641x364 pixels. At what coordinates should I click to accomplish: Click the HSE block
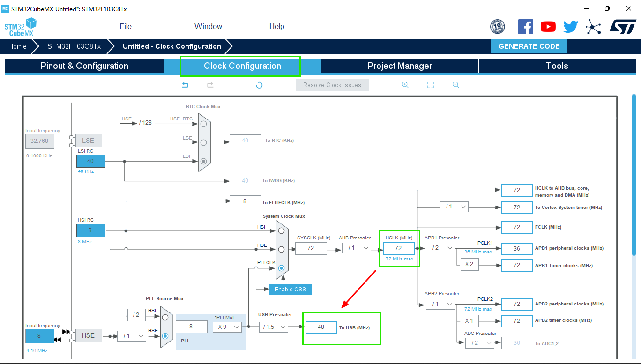click(88, 335)
